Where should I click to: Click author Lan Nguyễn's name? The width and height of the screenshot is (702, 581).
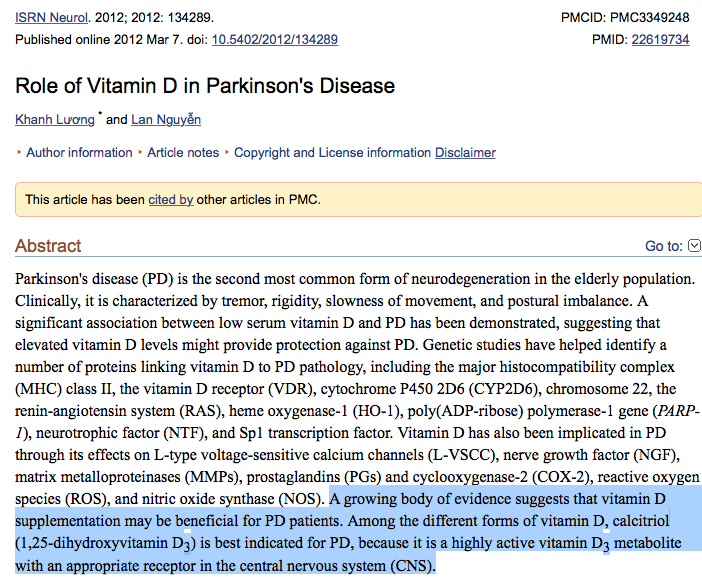[166, 120]
